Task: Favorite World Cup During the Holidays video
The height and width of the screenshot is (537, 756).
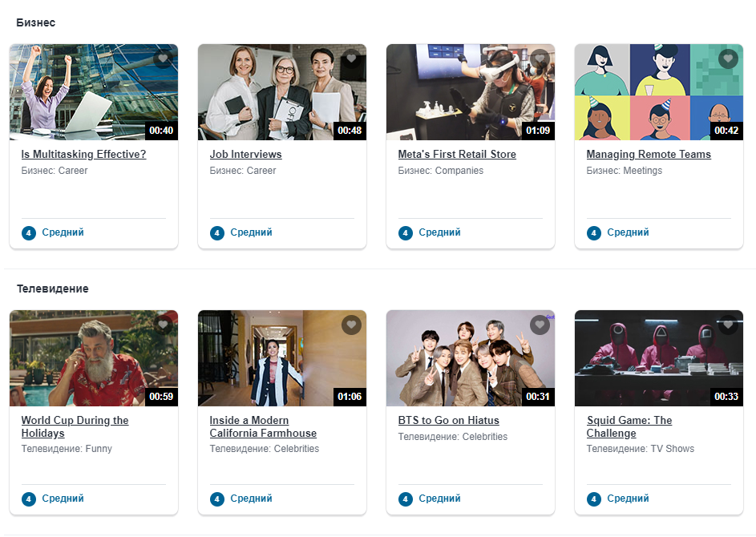Action: pyautogui.click(x=163, y=325)
